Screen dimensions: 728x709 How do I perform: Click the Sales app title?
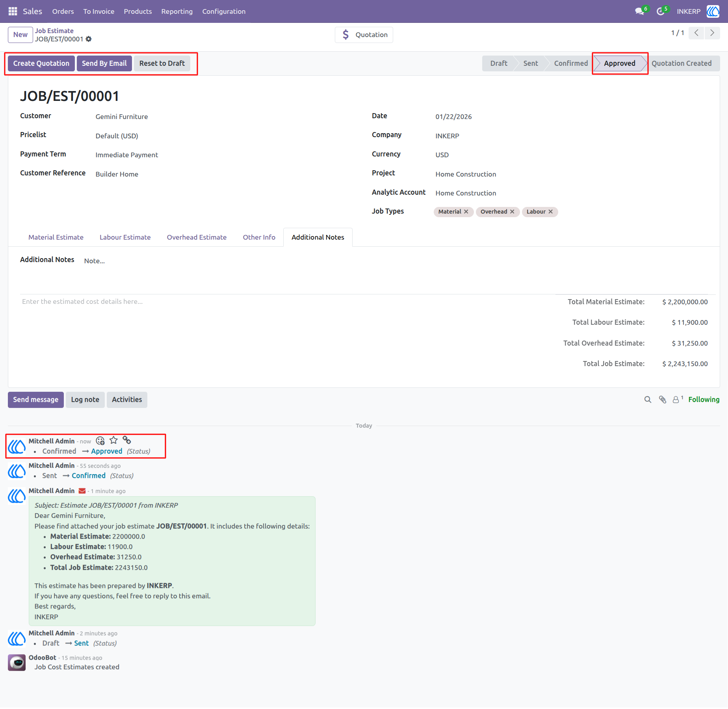[32, 11]
